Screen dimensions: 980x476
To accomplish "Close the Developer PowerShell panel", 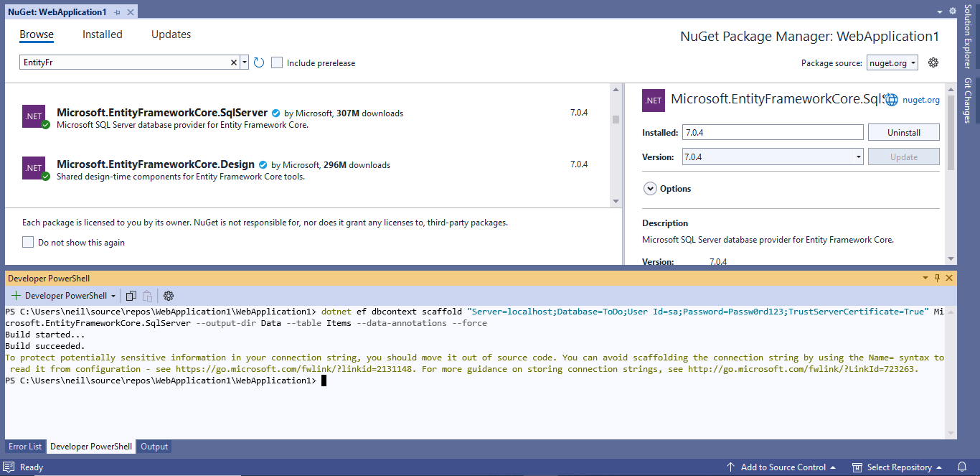I will click(949, 278).
